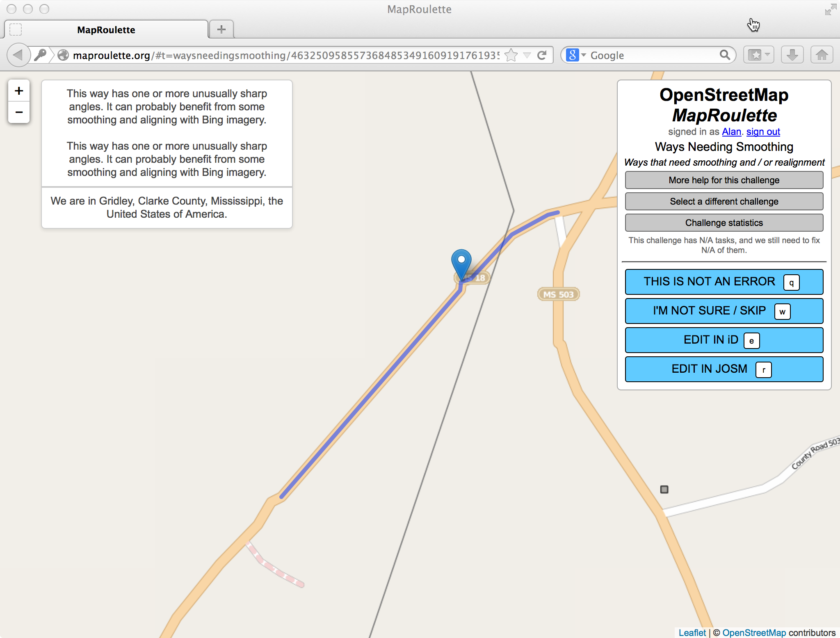
Task: Click the blue map marker pin
Action: [461, 263]
